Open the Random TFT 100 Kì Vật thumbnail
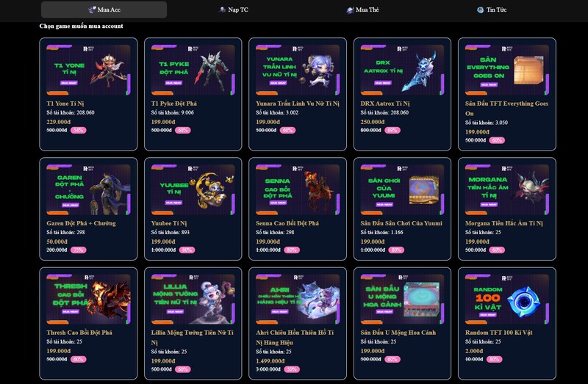The height and width of the screenshot is (384, 588). coord(507,299)
